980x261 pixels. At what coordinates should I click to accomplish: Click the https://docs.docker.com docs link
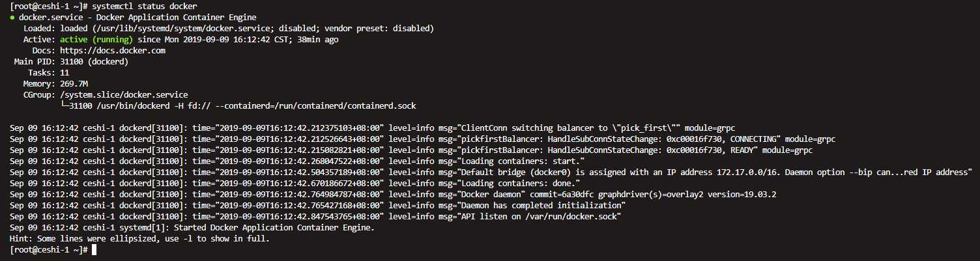(113, 50)
